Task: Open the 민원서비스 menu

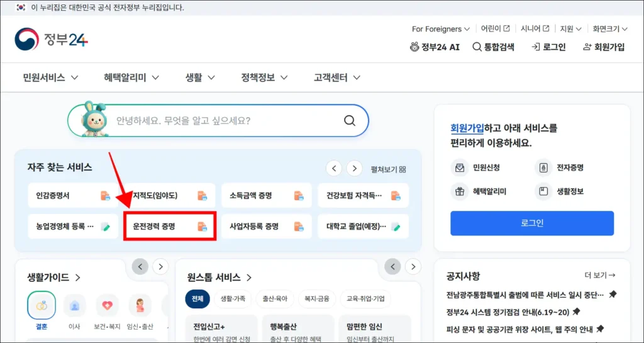Action: pos(50,77)
